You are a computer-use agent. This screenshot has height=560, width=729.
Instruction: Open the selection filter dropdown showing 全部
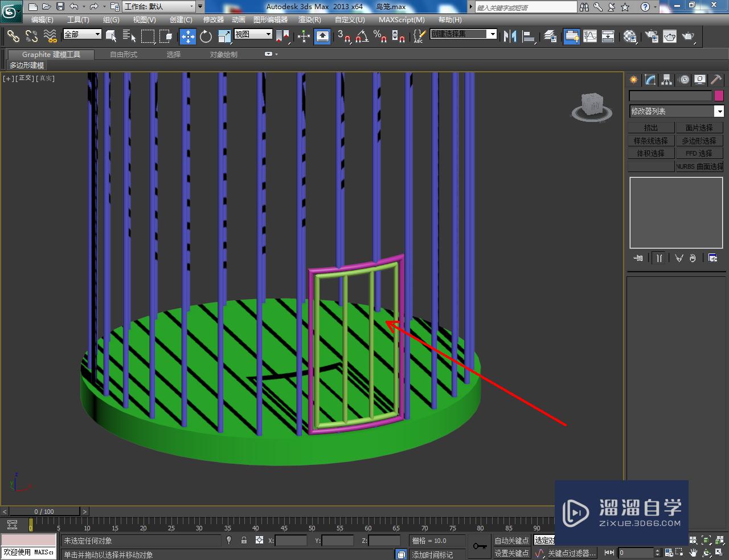pos(82,34)
